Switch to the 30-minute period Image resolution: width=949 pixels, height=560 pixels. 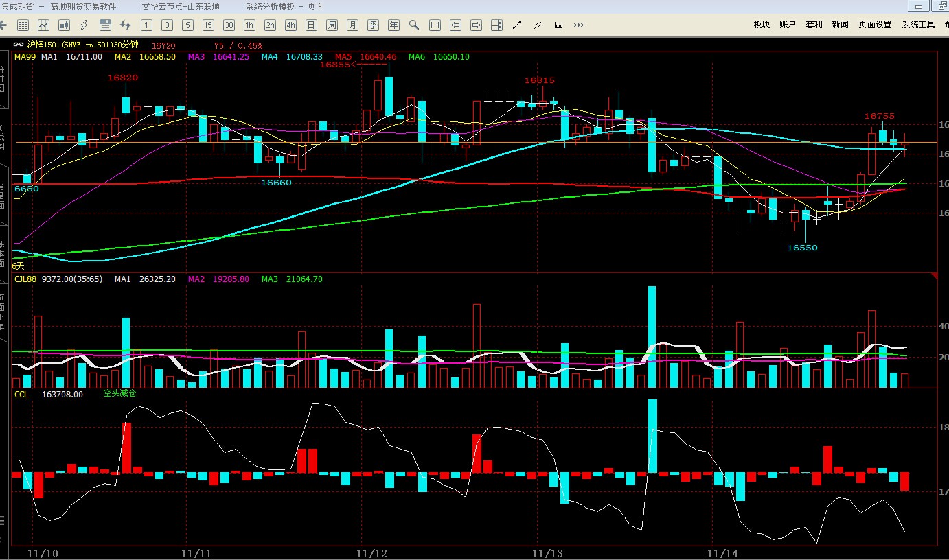coord(229,25)
